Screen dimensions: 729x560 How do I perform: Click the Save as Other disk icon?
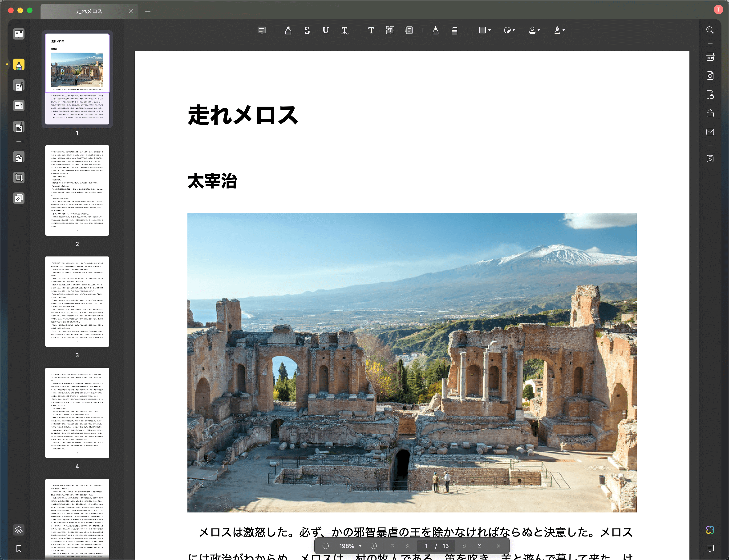pos(710,159)
